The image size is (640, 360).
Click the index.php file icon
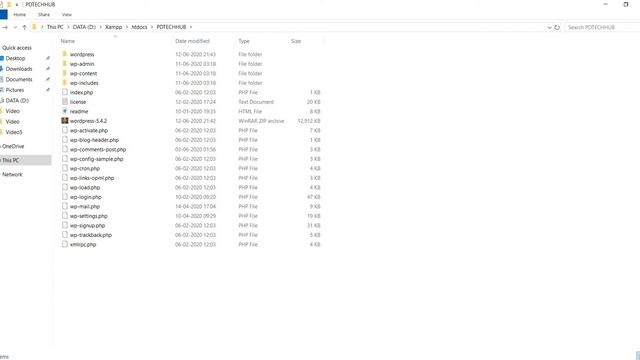(x=64, y=92)
